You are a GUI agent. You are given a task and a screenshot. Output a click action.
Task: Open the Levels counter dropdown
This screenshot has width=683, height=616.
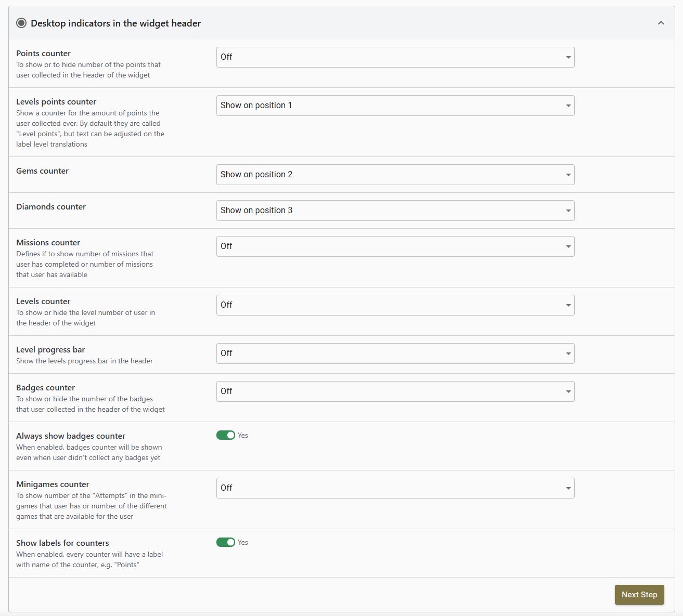[x=395, y=305]
